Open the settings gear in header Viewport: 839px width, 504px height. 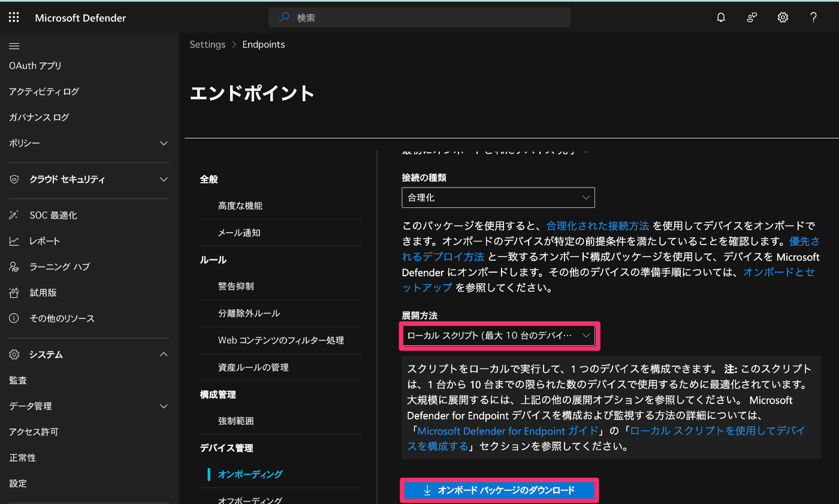[x=783, y=17]
